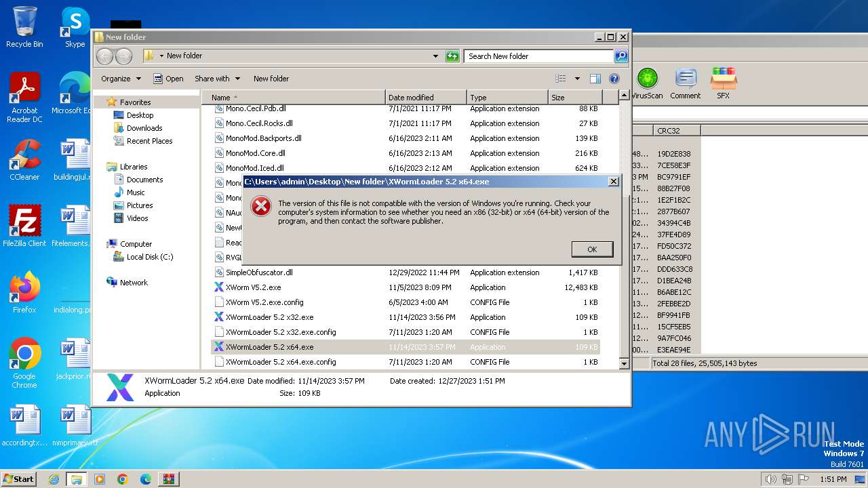Image resolution: width=868 pixels, height=488 pixels.
Task: Select SimpleObfuscator.dll file
Action: [x=406, y=272]
